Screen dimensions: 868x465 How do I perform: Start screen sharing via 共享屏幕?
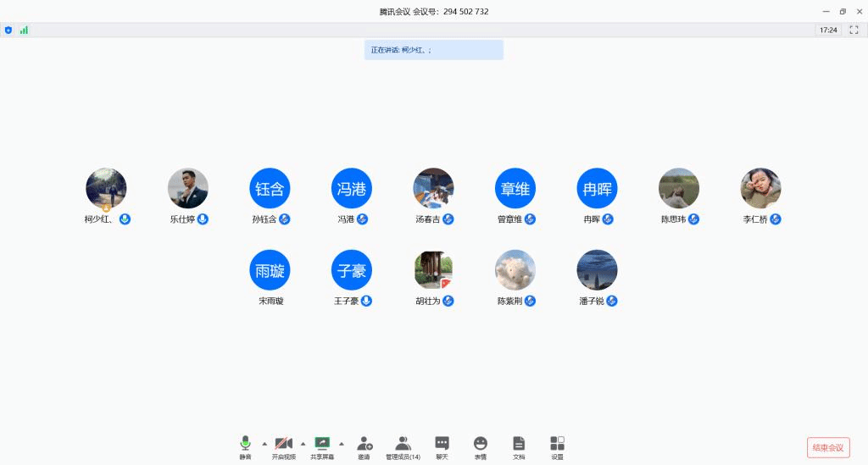322,446
